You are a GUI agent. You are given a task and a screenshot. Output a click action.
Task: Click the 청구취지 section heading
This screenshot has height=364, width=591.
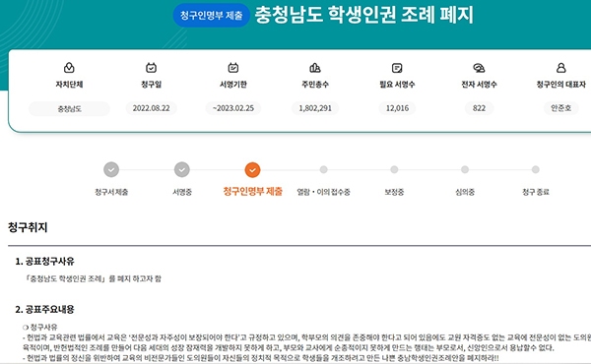[28, 227]
